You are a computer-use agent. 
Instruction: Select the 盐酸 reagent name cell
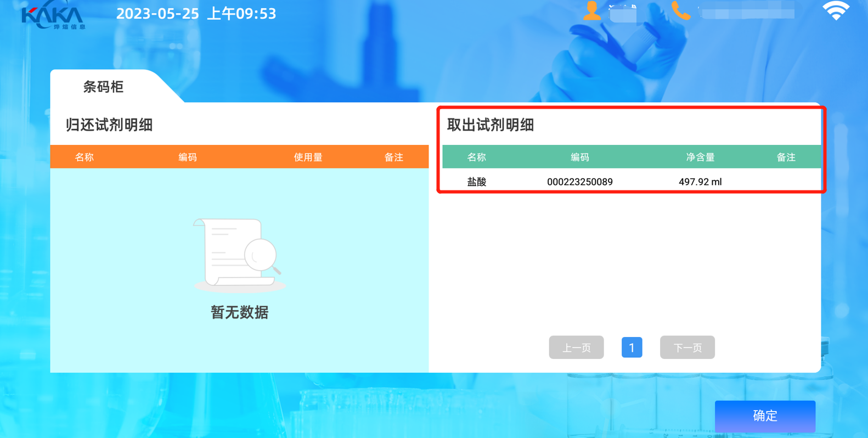pyautogui.click(x=476, y=182)
